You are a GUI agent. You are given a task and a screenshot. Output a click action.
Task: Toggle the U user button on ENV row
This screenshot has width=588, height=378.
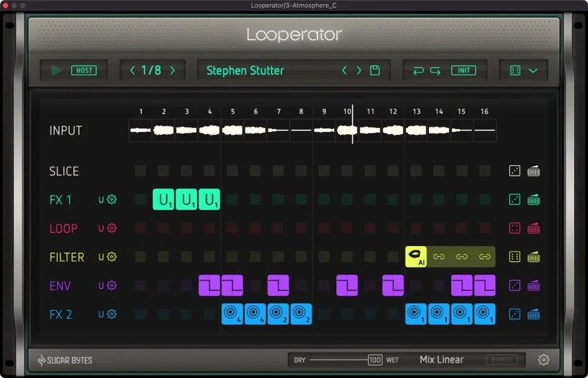click(x=101, y=286)
